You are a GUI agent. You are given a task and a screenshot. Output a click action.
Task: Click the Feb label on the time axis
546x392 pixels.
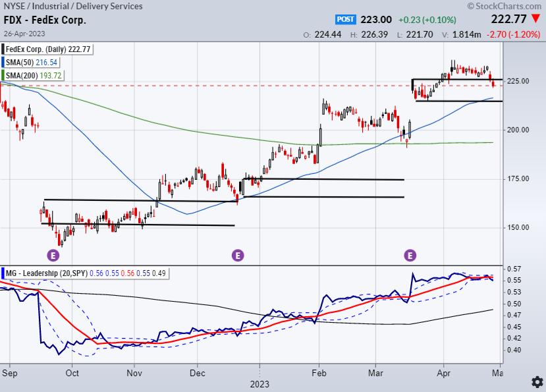320,372
